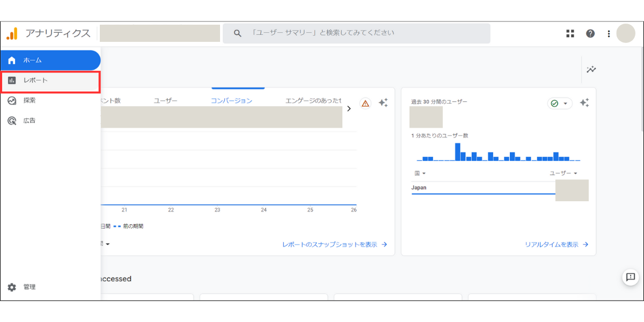Open the three-dot more options menu
The image size is (644, 322).
(609, 33)
